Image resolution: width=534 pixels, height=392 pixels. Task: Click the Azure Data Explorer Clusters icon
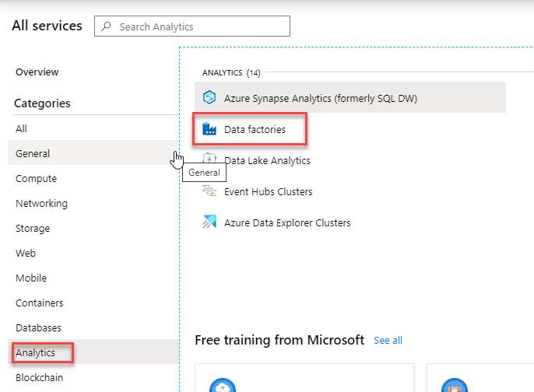pyautogui.click(x=209, y=222)
